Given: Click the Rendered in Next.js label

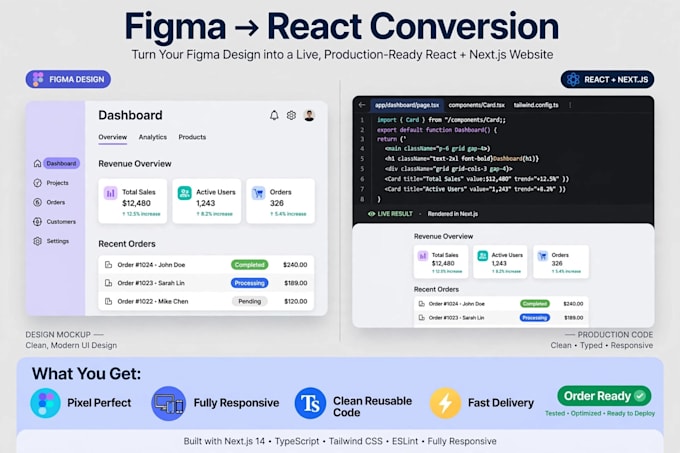Looking at the screenshot, I should pyautogui.click(x=453, y=214).
